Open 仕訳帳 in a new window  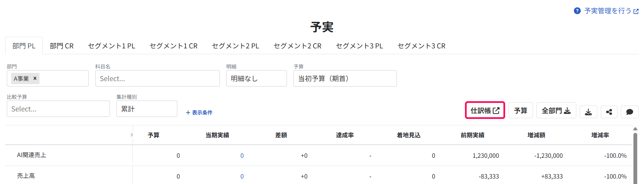coord(485,110)
